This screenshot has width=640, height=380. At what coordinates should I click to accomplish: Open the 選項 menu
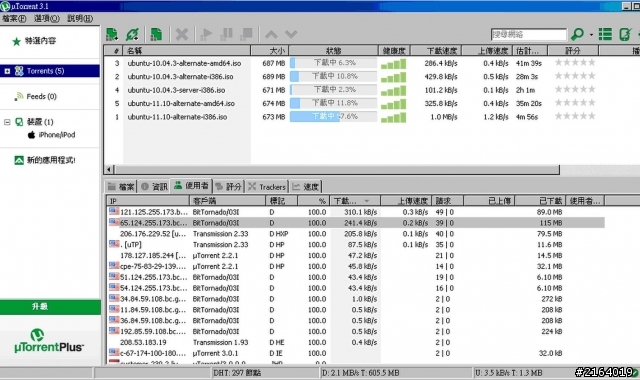pos(47,18)
